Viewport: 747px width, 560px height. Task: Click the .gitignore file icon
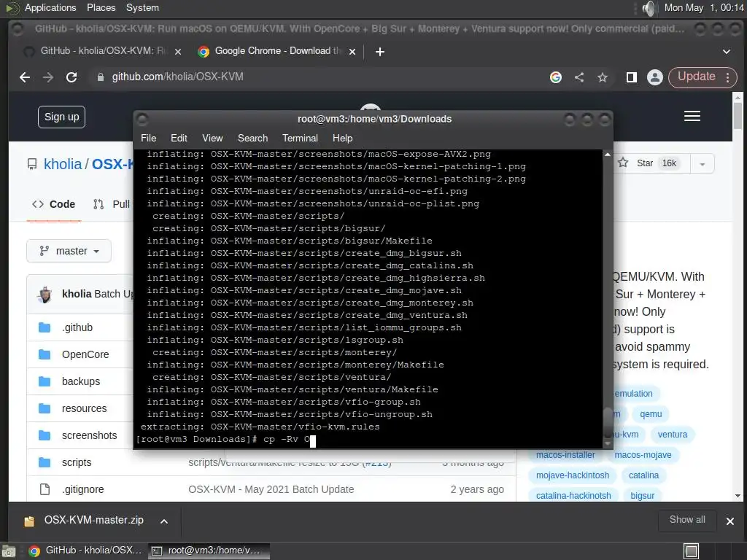(x=44, y=489)
